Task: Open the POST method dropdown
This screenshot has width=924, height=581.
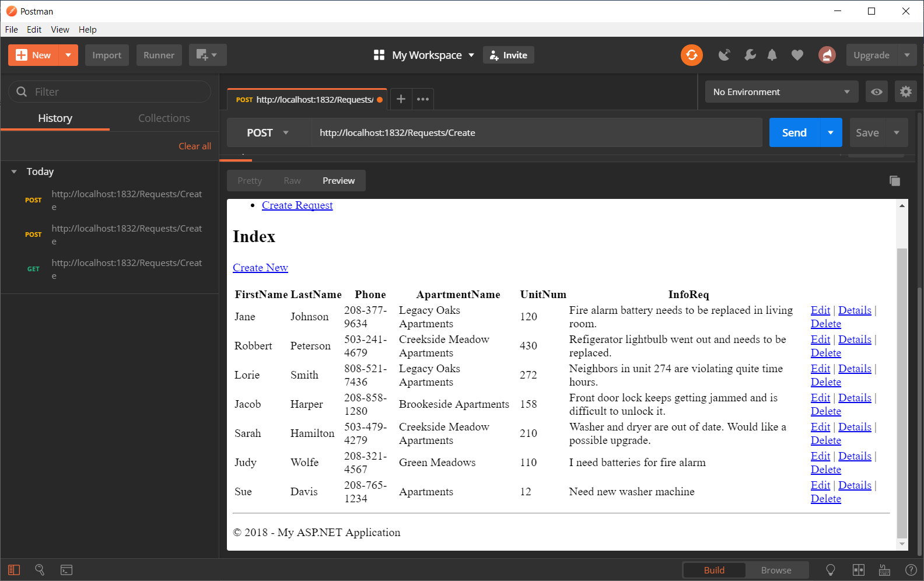Action: tap(268, 132)
